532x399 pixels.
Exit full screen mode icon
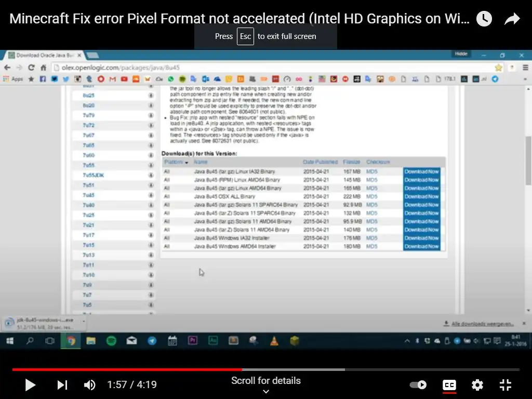[506, 385]
